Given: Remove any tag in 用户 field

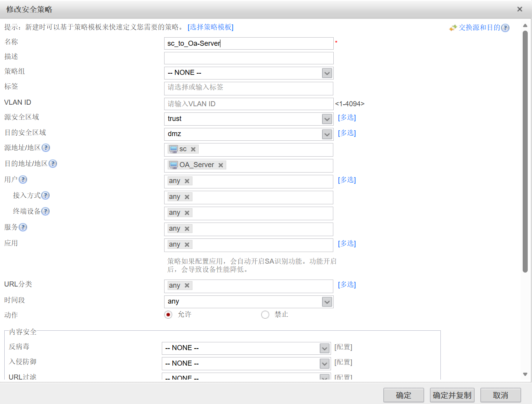Looking at the screenshot, I should tap(187, 181).
